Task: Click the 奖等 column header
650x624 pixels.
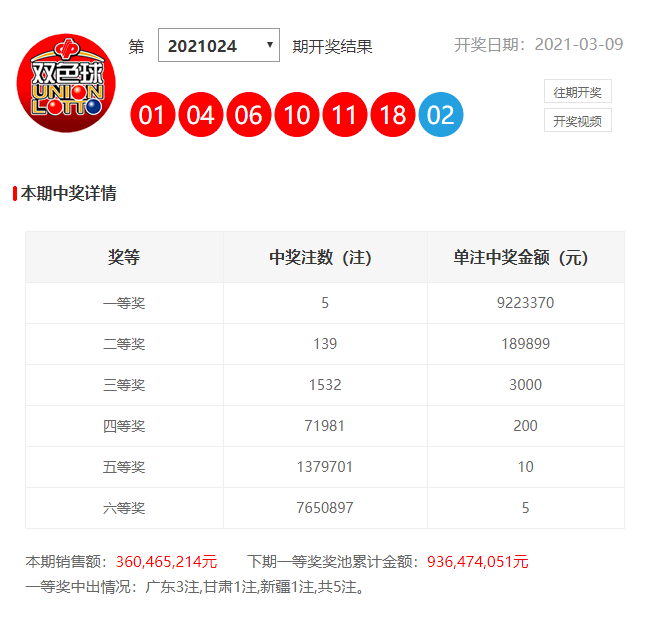Action: click(x=124, y=257)
